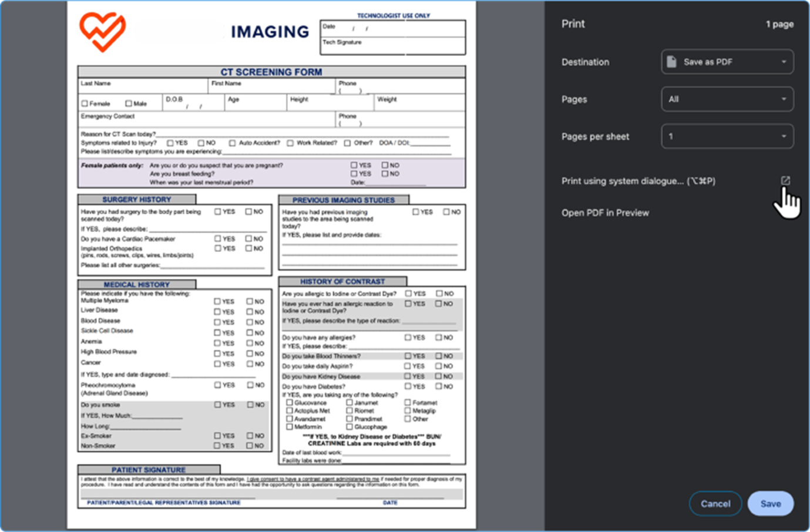The image size is (810, 532).
Task: Tick YES for Cardiac Pacemaker question
Action: coord(218,238)
